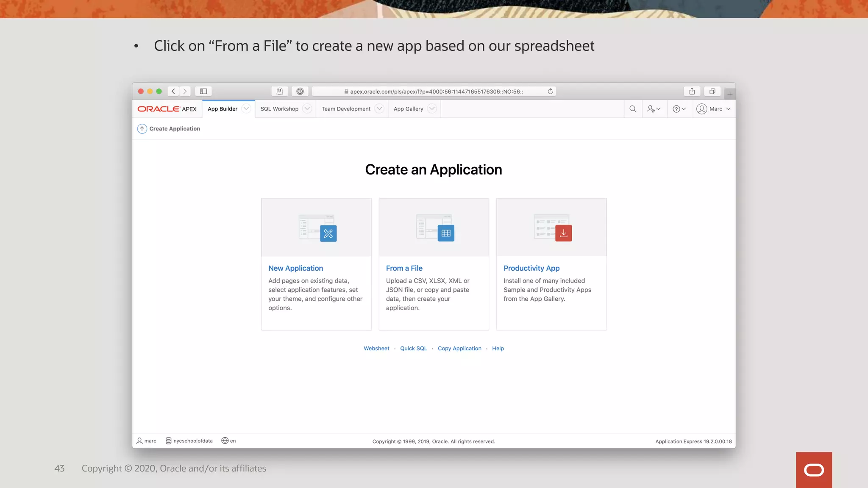Open the Marc account menu
Screen dimensions: 868x488
coord(714,109)
